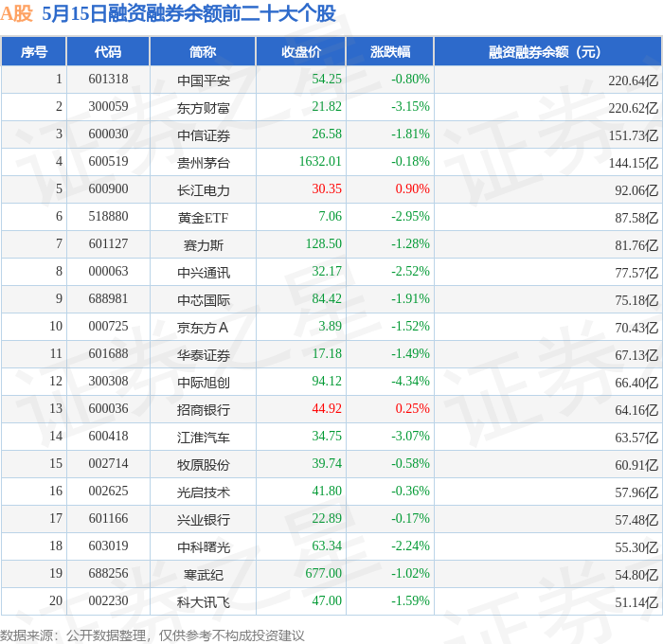This screenshot has height=644, width=663.
Task: Select stock name 京东方A
Action: click(x=203, y=328)
